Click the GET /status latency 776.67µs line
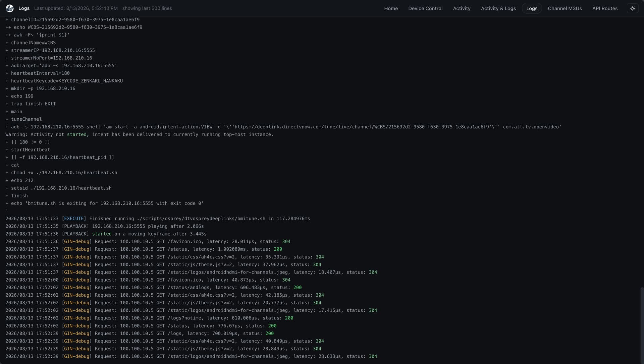Image resolution: width=644 pixels, height=364 pixels. (x=141, y=326)
